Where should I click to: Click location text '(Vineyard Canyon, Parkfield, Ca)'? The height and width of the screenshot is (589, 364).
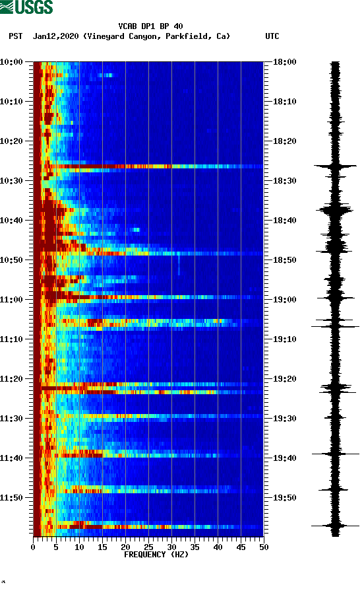(156, 36)
